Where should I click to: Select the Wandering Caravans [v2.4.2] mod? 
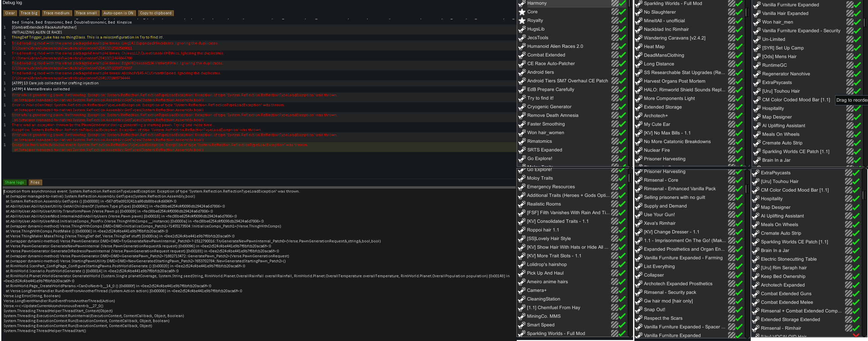click(674, 38)
